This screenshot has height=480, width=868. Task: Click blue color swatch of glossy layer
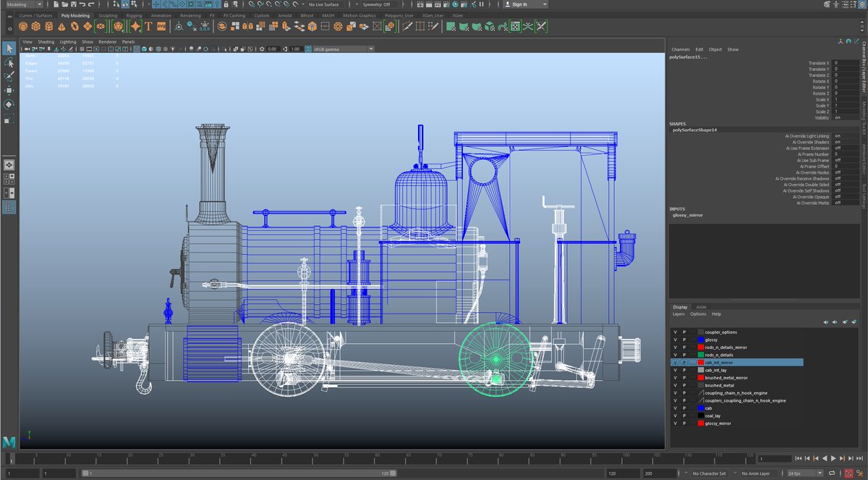point(701,340)
